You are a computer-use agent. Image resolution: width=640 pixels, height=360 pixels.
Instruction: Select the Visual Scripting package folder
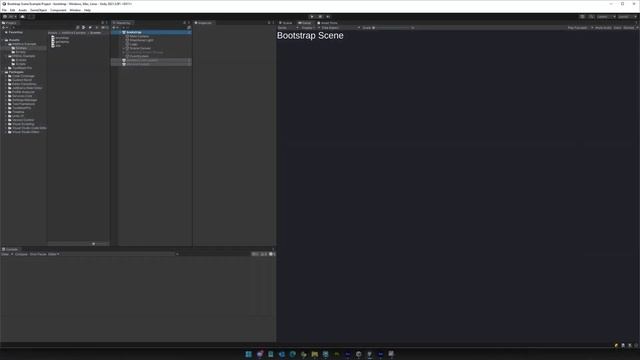21,124
